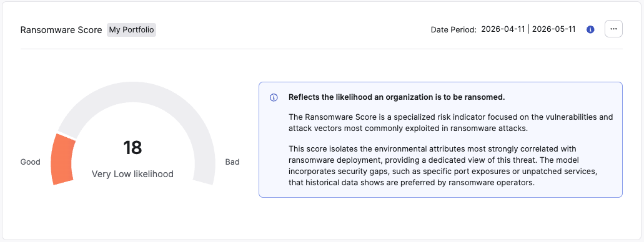Click the Very Low likelihood label
This screenshot has height=242, width=644.
pos(132,174)
